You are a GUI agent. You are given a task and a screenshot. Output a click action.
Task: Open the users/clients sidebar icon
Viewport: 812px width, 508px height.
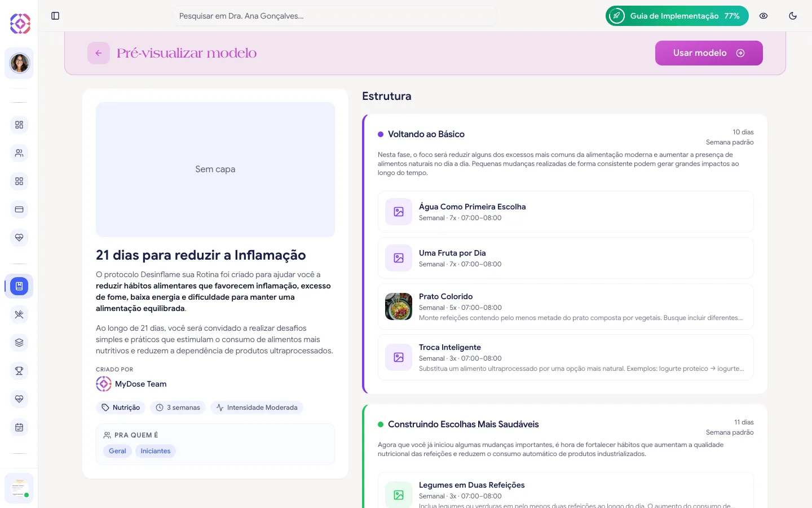[x=19, y=153]
